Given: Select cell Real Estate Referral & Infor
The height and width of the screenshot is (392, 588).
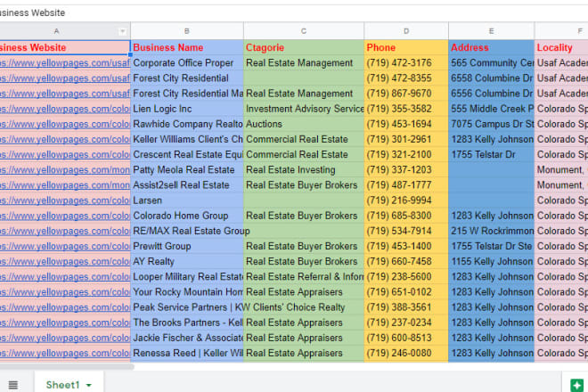Looking at the screenshot, I should pyautogui.click(x=304, y=277).
